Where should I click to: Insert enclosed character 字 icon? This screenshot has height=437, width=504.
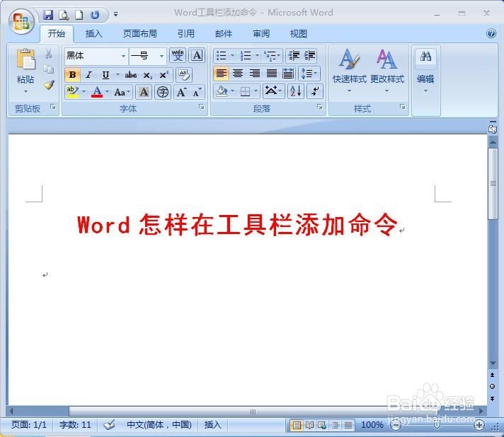point(163,92)
